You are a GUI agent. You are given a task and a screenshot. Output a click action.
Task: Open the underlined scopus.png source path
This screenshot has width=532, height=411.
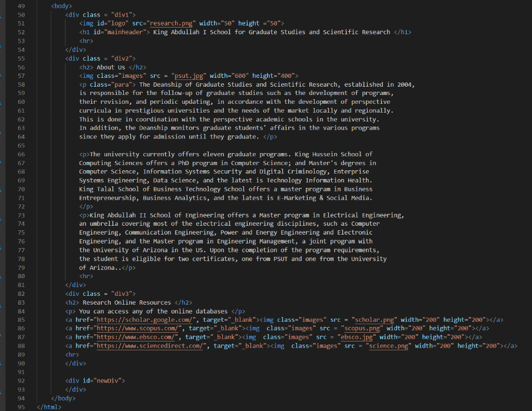pyautogui.click(x=362, y=328)
